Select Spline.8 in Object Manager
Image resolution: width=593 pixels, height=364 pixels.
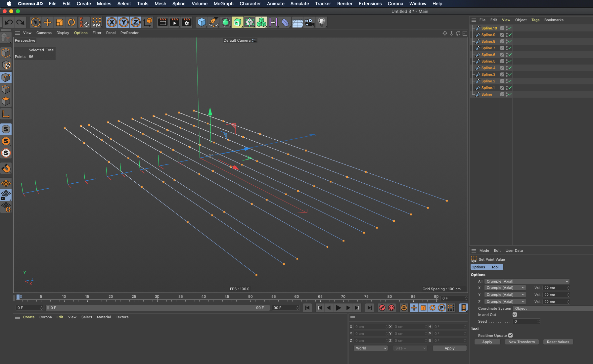[x=488, y=41]
